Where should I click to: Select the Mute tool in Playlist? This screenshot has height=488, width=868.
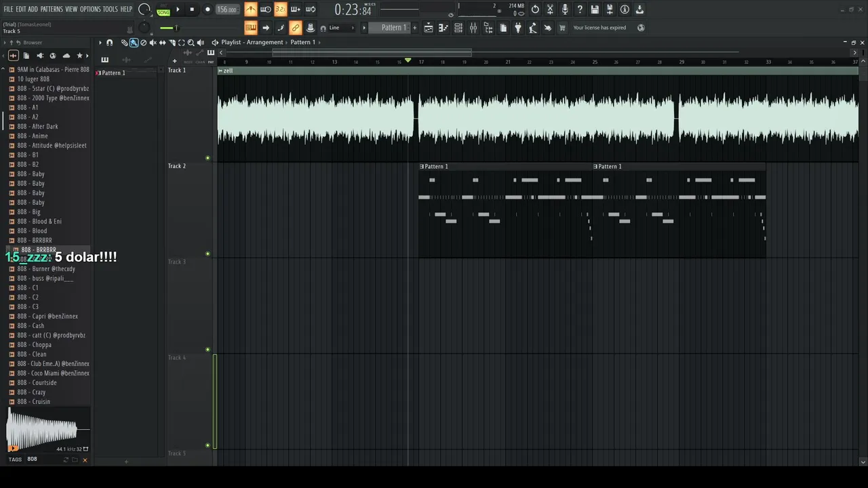point(153,43)
